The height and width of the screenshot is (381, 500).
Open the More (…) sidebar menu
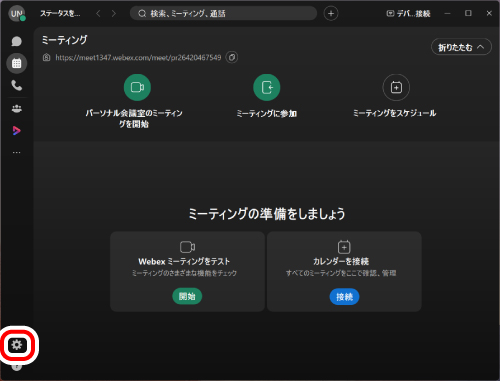point(16,152)
